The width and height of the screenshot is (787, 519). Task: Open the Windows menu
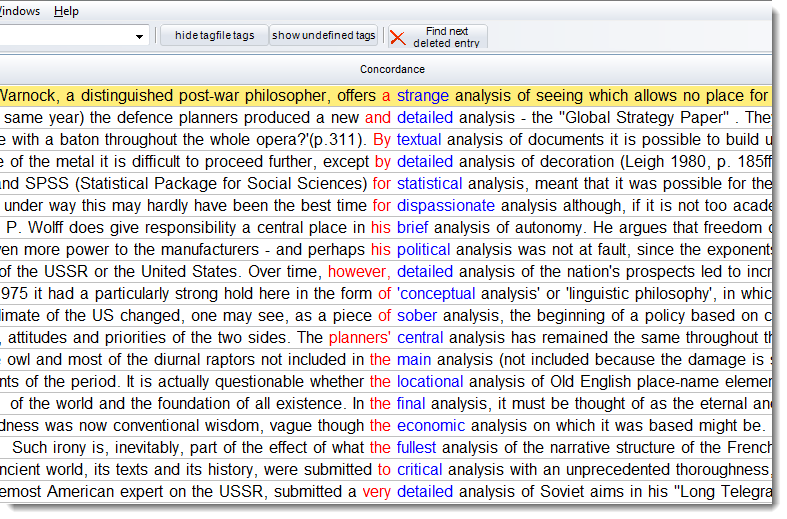[20, 11]
